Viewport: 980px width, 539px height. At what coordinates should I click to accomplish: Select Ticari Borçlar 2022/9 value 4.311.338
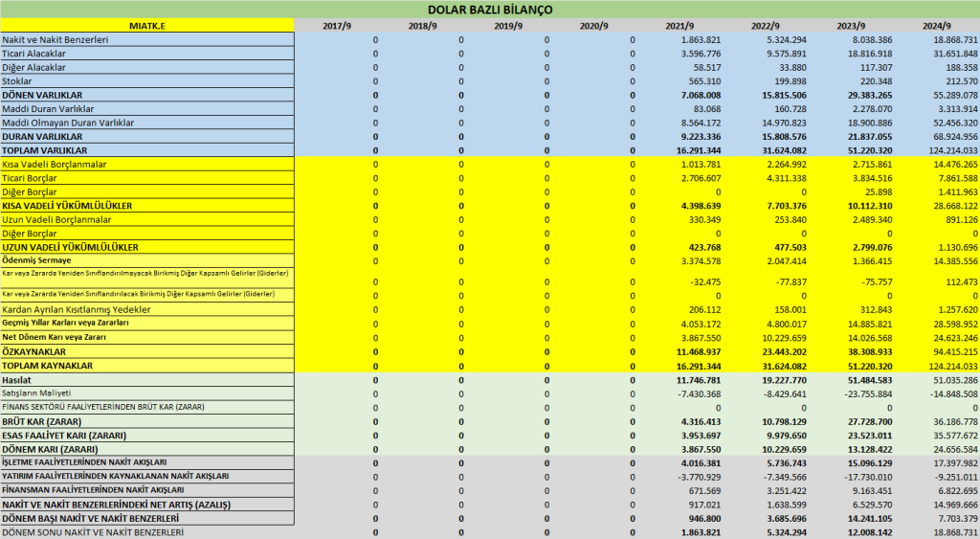(x=787, y=178)
